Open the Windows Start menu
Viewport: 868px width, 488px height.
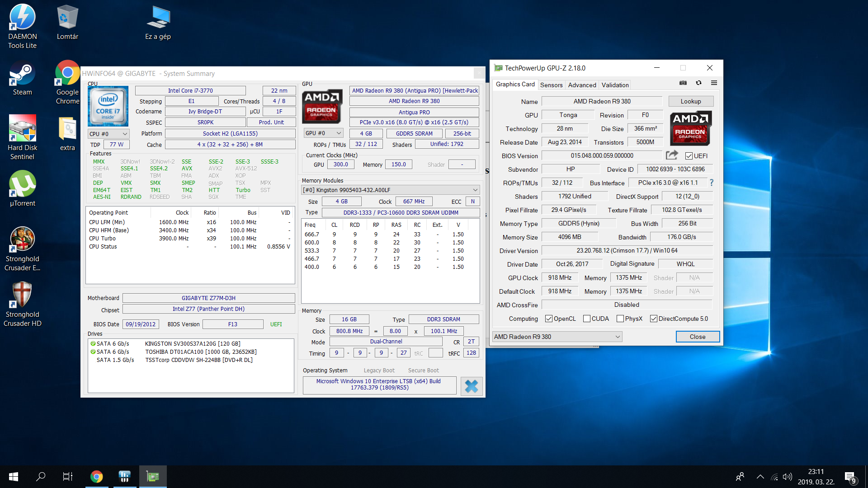[14, 476]
